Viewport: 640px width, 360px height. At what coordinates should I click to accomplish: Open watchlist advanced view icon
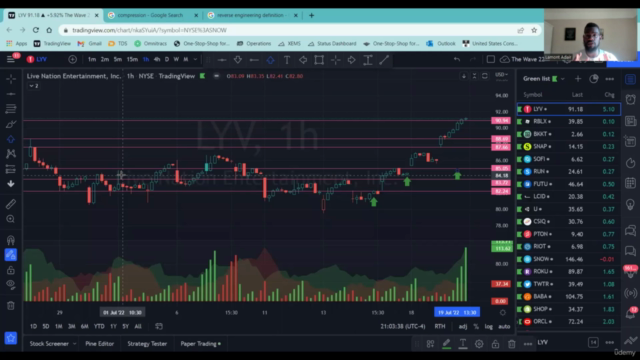click(594, 79)
